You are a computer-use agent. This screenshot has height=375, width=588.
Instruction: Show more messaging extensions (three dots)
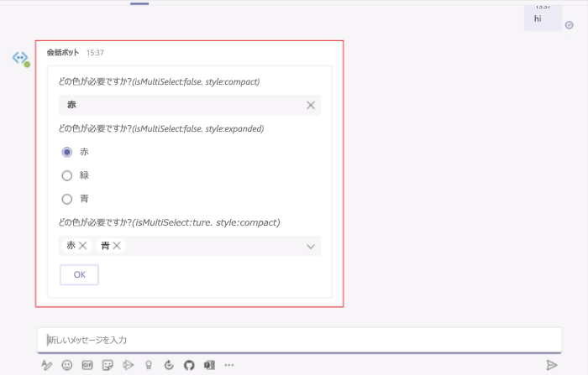[229, 365]
